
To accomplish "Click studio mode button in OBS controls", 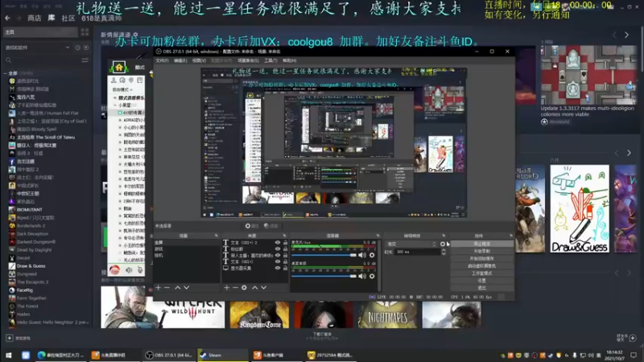I will pyautogui.click(x=481, y=274).
